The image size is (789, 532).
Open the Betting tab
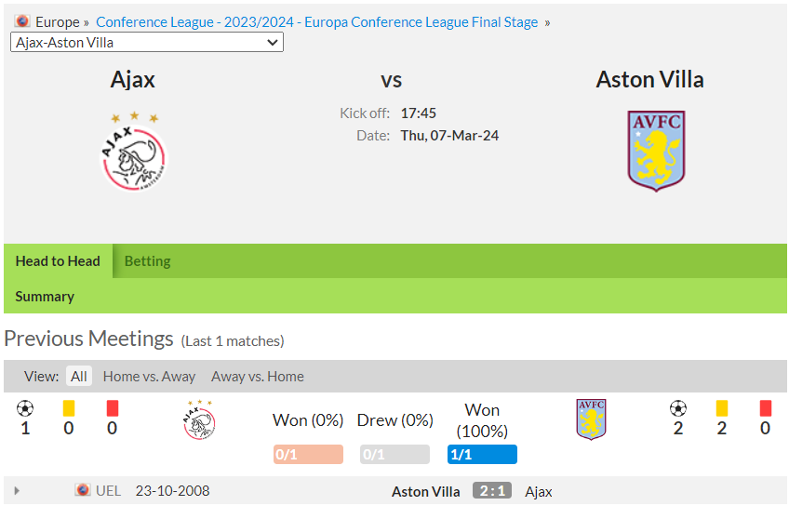click(147, 261)
